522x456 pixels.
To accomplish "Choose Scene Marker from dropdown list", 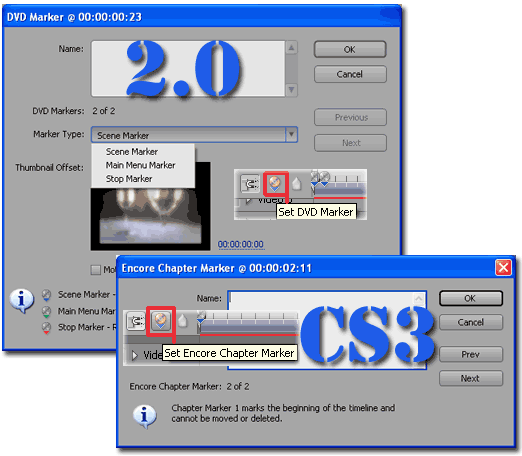I will tap(132, 152).
